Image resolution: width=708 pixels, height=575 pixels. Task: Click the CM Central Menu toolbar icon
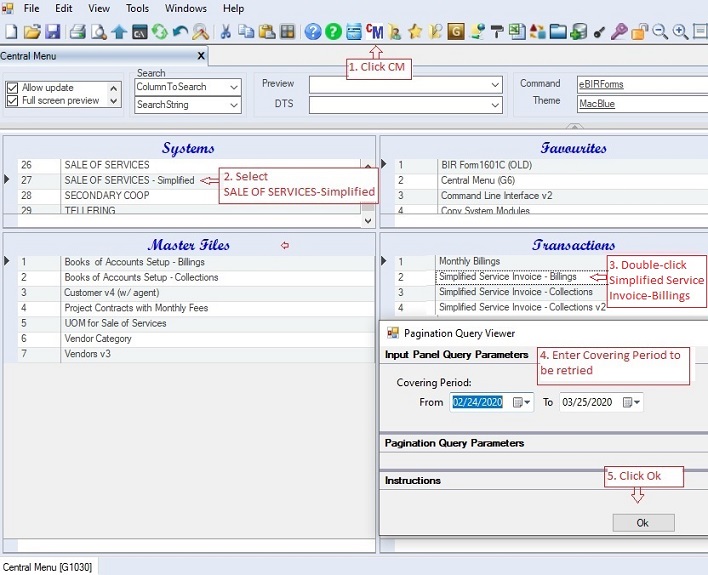point(375,32)
